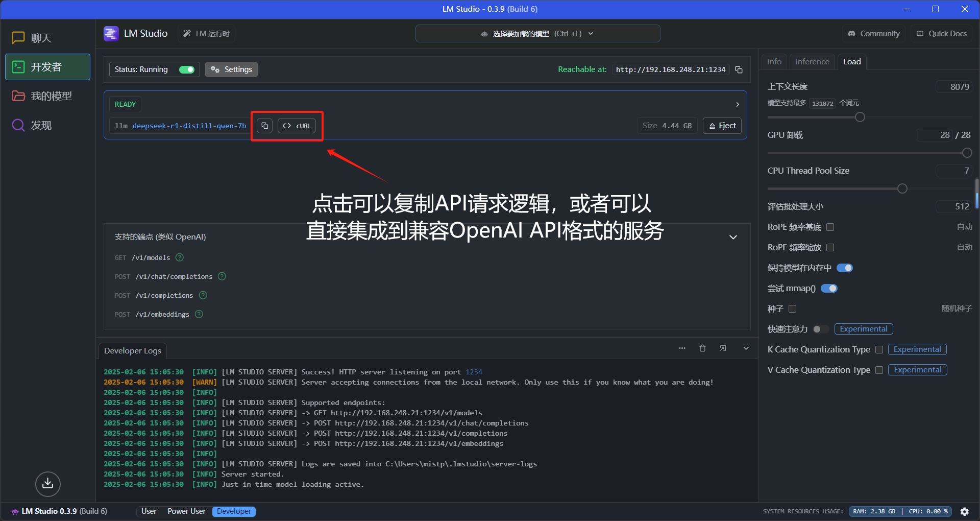
Task: Open the 发现 search section
Action: coord(47,125)
